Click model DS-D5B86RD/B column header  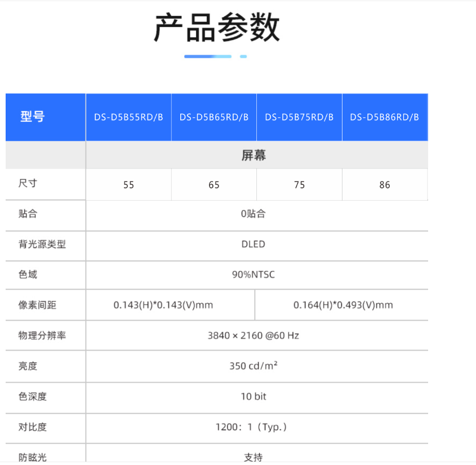coord(385,117)
